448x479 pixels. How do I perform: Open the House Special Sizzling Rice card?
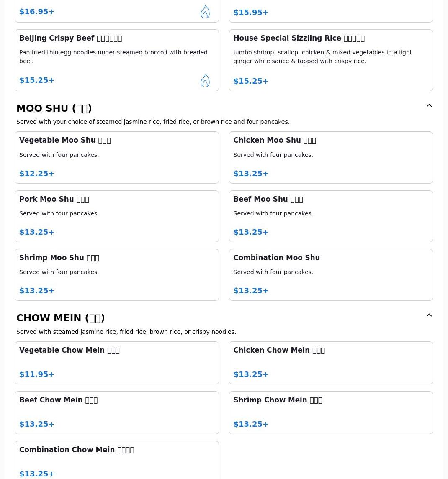click(x=330, y=60)
